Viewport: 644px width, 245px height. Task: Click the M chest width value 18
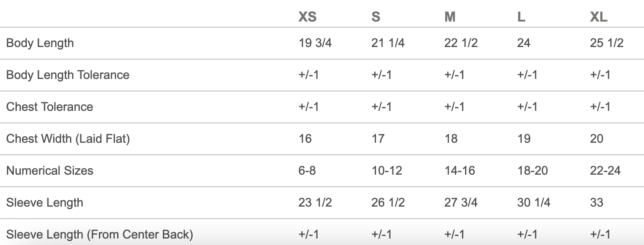[x=451, y=139]
